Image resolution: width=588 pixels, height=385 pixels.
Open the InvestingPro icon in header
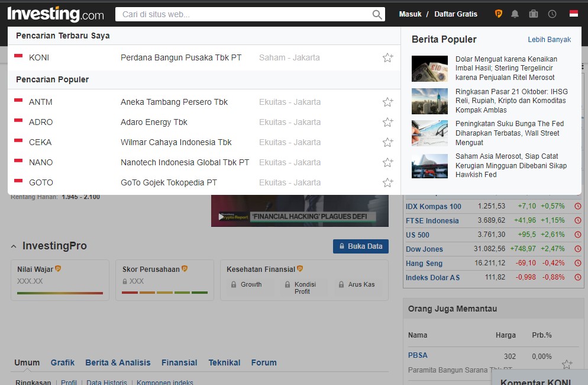[x=498, y=14]
